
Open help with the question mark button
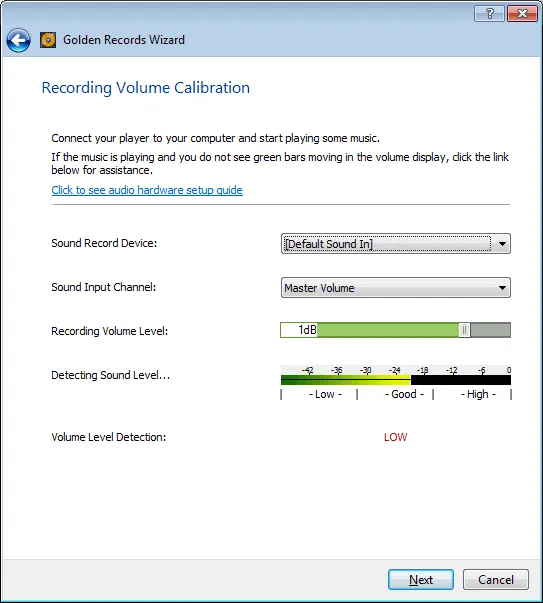[489, 14]
